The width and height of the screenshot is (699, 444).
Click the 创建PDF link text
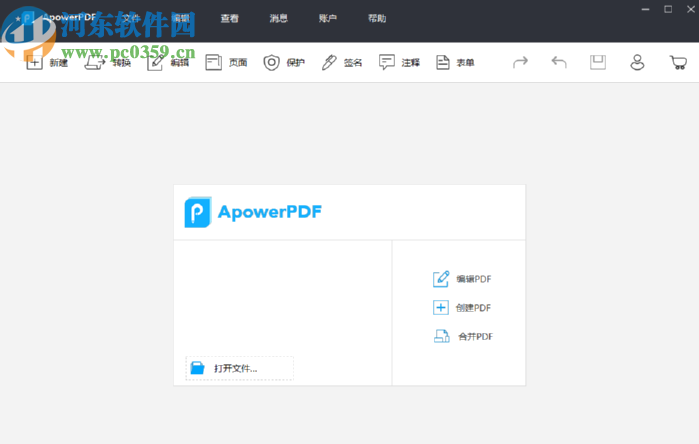pyautogui.click(x=473, y=308)
